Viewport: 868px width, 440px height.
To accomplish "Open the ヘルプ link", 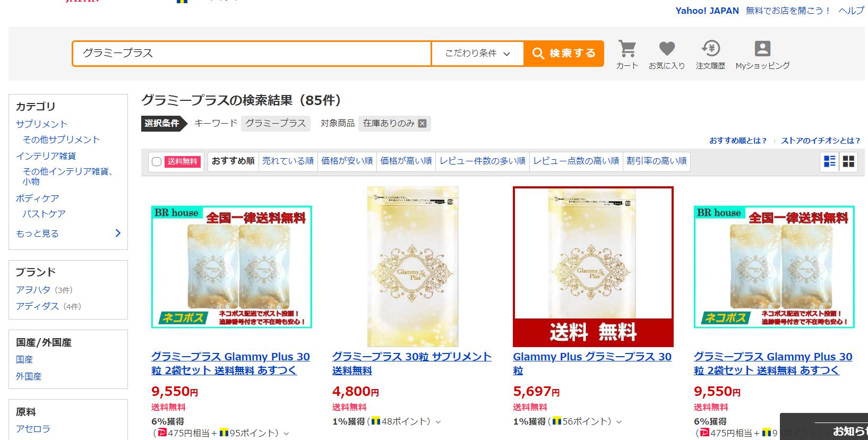I will tap(851, 11).
